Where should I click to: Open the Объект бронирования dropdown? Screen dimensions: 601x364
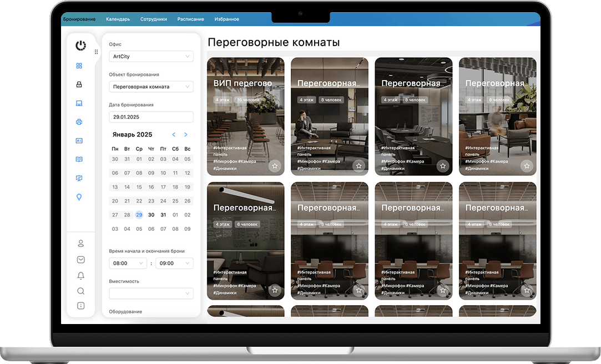(x=151, y=87)
